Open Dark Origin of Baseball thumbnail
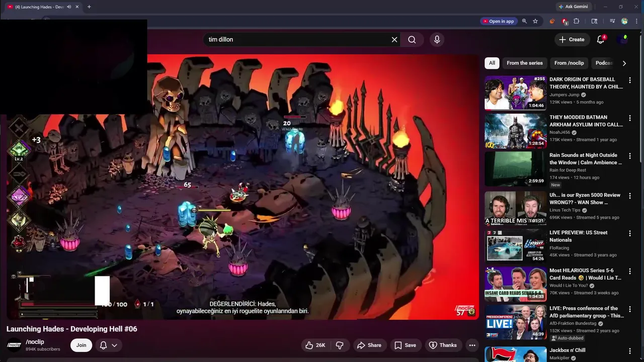This screenshot has width=644, height=362. coord(516,93)
